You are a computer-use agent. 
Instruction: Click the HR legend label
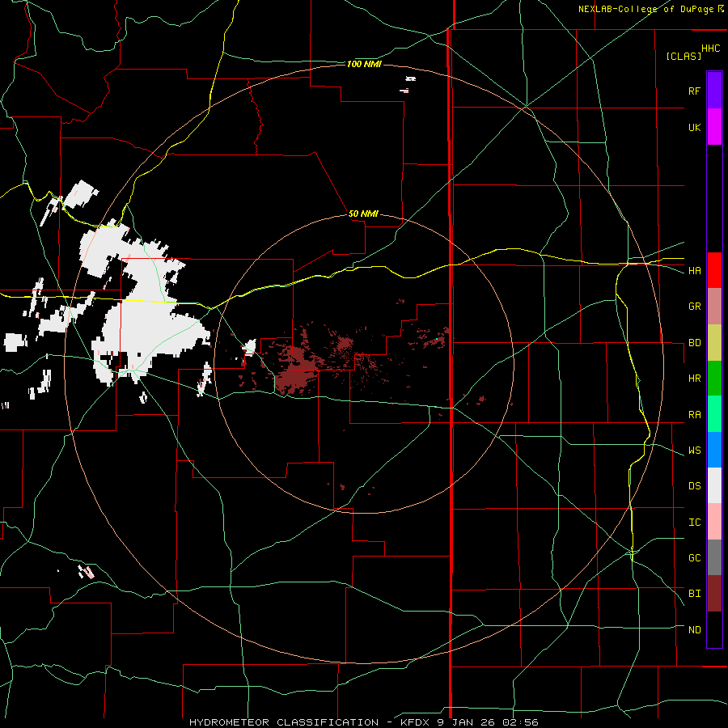pyautogui.click(x=694, y=379)
